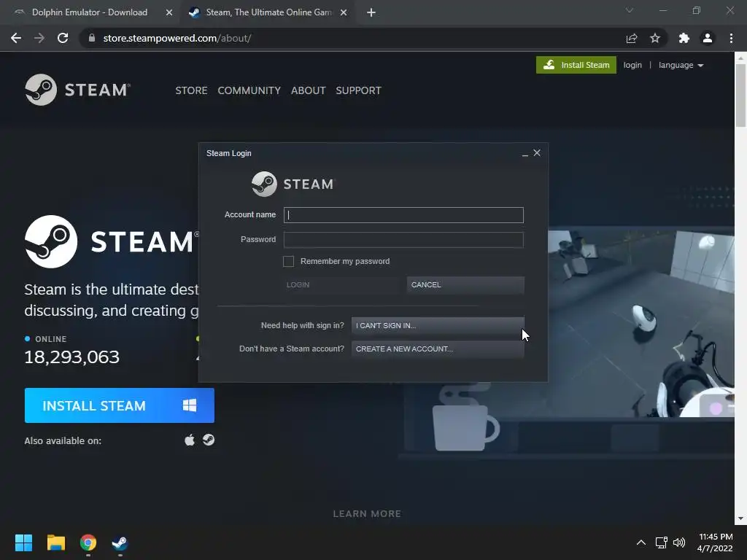Minimize the Steam Login dialog
Screen dimensions: 747x560
pos(525,154)
